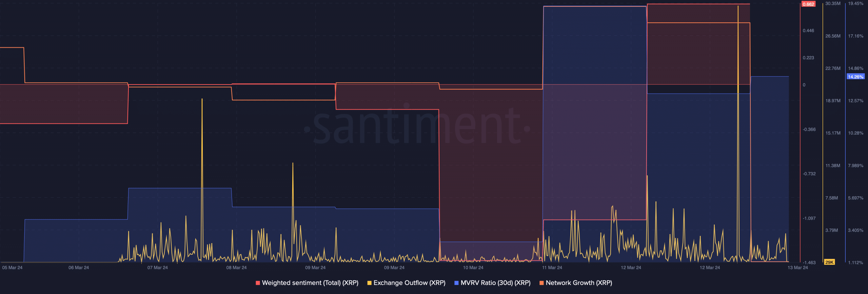Click the yellow 29K value badge
The image size is (868, 294).
point(829,262)
